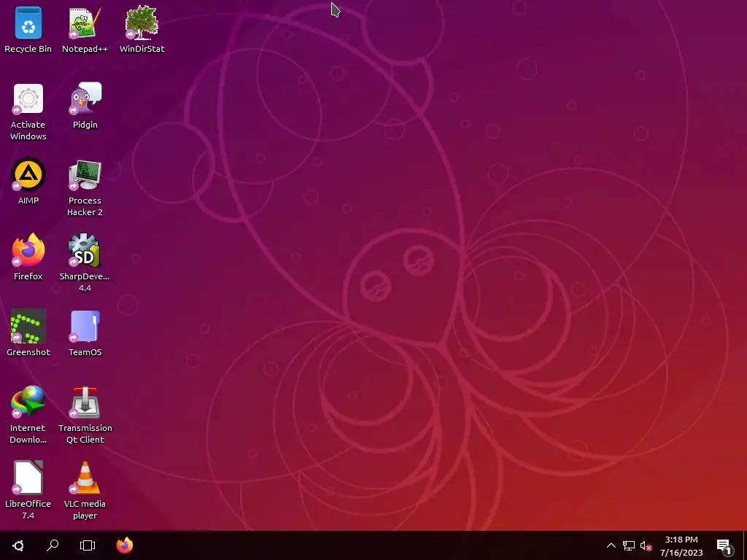Click the Show desktop strip
This screenshot has height=560, width=747.
(745, 545)
